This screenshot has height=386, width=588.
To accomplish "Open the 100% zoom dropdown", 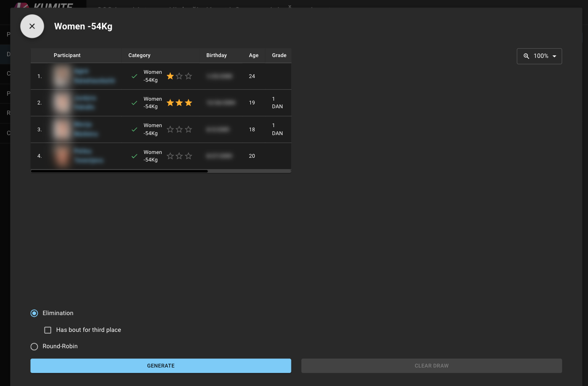I will [540, 56].
